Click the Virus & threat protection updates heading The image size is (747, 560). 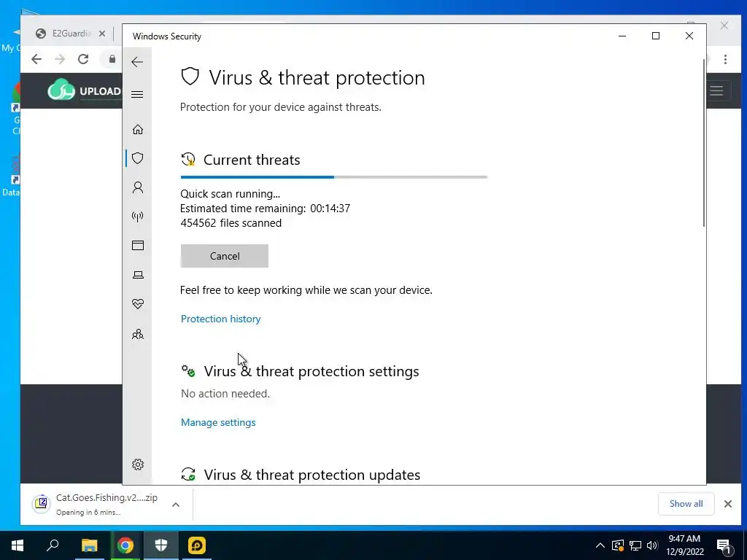[x=312, y=475]
